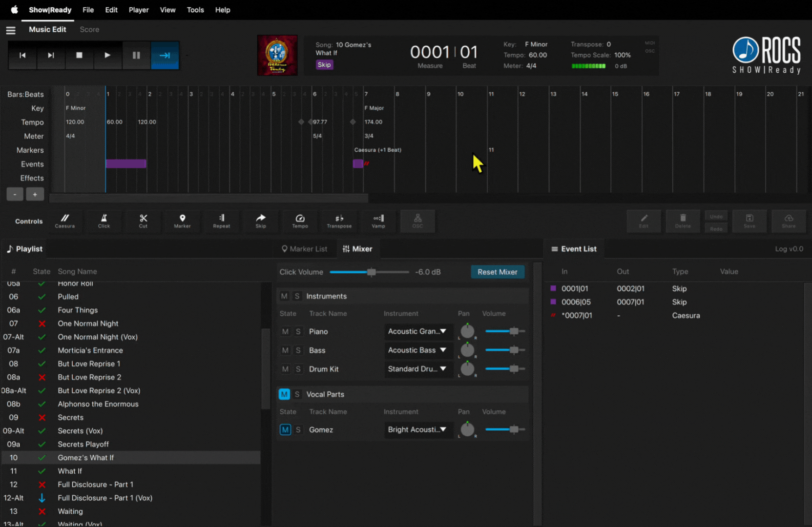Viewport: 812px width, 527px height.
Task: Open the Gomez Bright Acoustic instrument dropdown
Action: click(x=417, y=429)
